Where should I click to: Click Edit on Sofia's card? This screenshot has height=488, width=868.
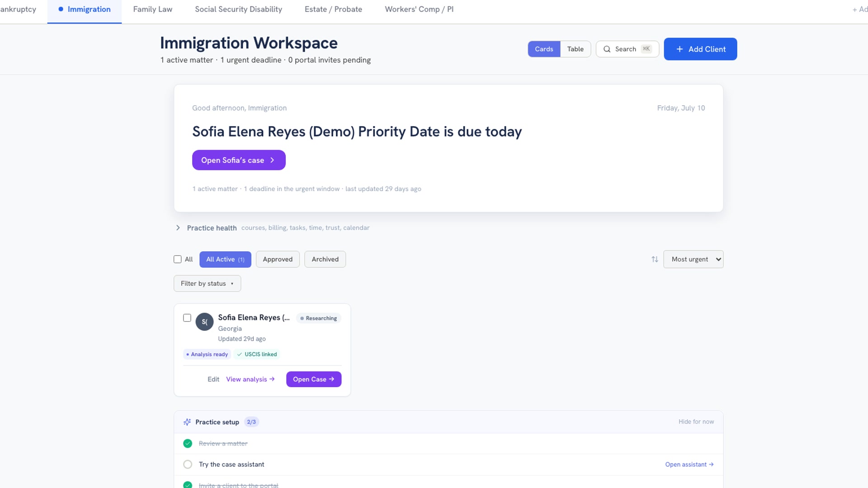pyautogui.click(x=213, y=379)
